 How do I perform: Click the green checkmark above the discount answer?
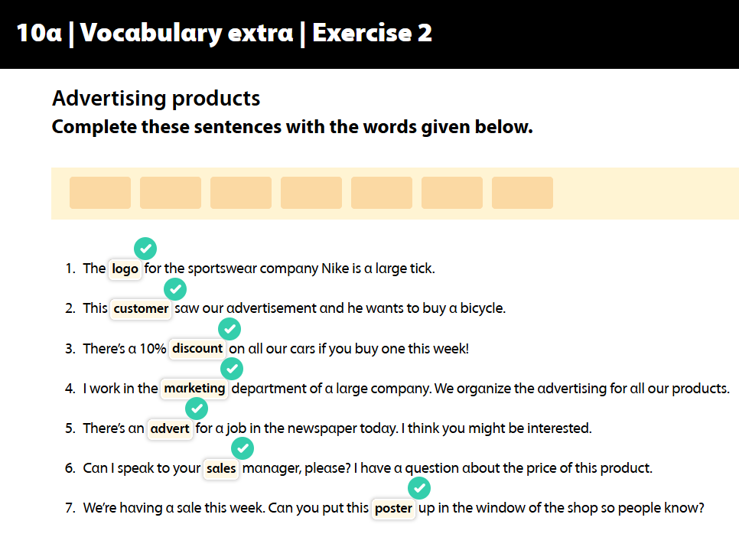[x=230, y=329]
